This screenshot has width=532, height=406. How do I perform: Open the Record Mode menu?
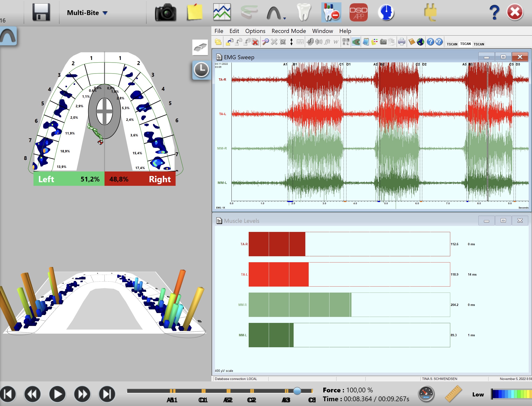[288, 31]
